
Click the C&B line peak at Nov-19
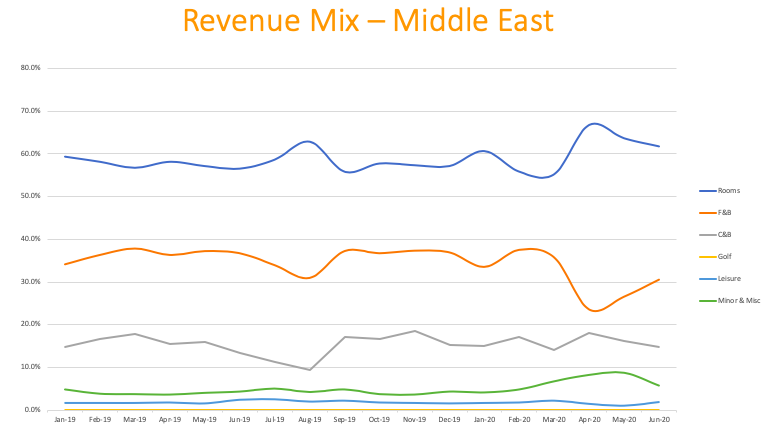tap(415, 331)
